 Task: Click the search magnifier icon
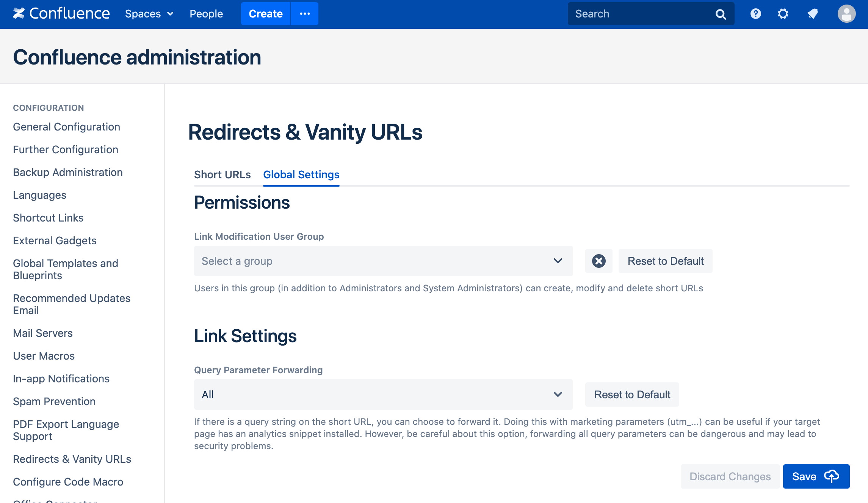click(720, 14)
